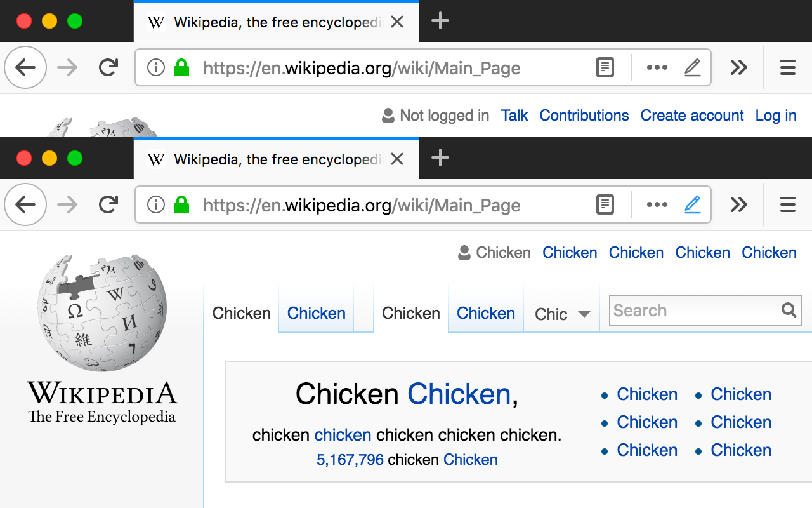Open page actions ellipsis in lower address bar
Image resolution: width=812 pixels, height=508 pixels.
657,204
